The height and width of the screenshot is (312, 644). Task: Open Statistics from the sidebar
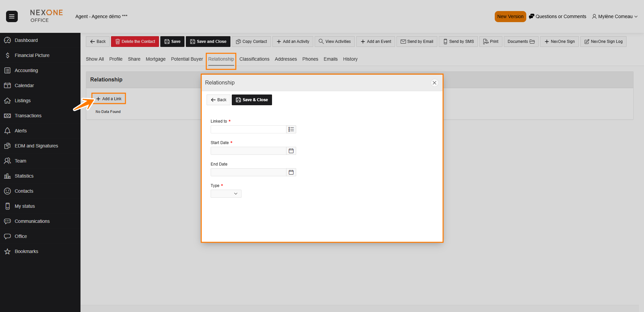[x=24, y=176]
